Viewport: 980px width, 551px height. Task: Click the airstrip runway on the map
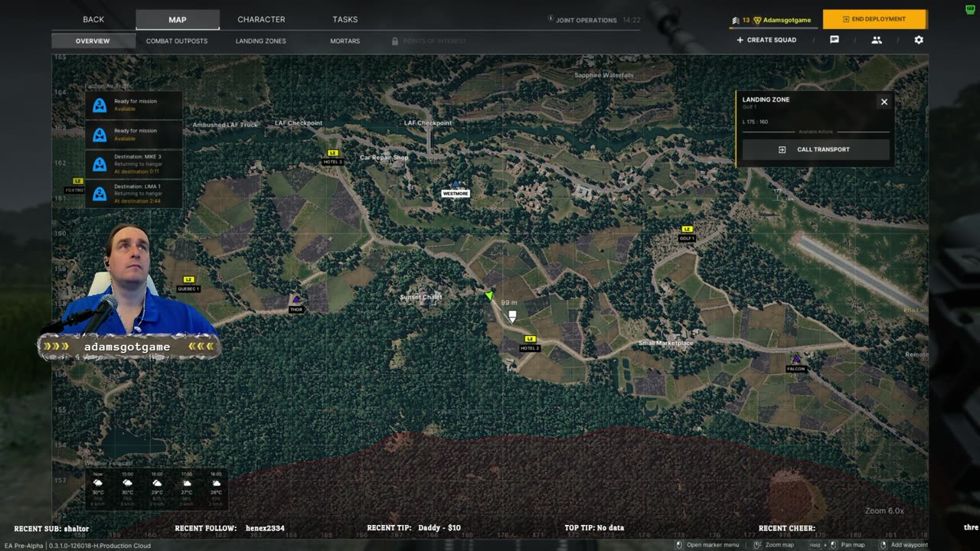(857, 271)
